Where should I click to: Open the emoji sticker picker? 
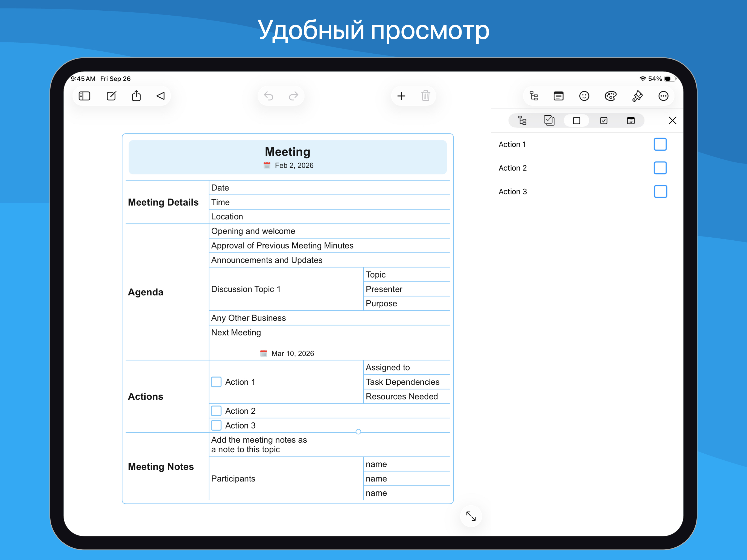click(x=584, y=96)
